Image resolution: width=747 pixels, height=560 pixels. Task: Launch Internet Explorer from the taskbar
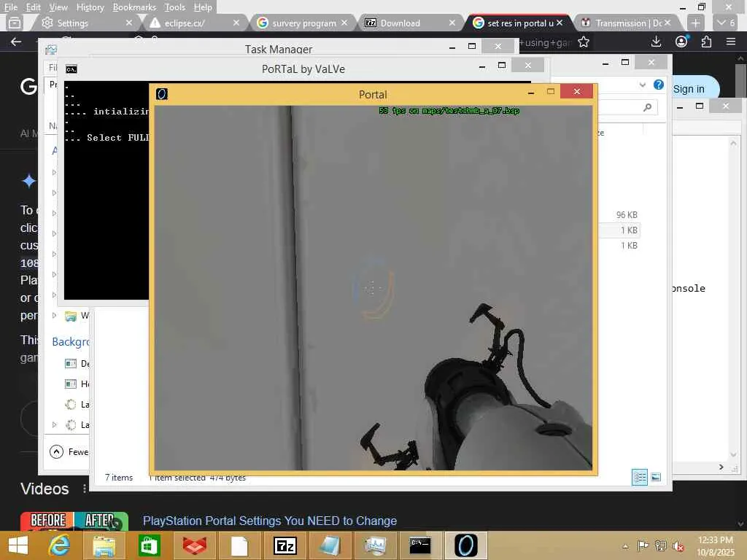(x=59, y=545)
